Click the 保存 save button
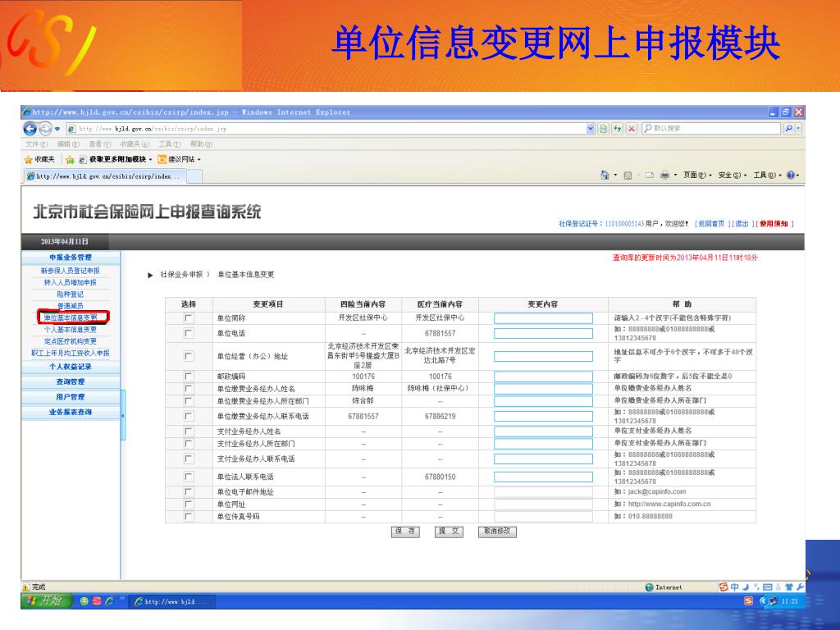Viewport: 840px width, 630px height. click(405, 532)
